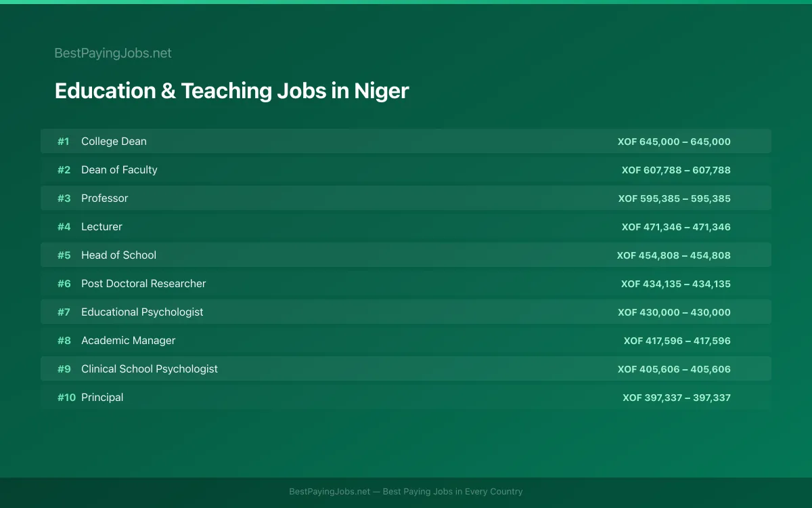812x508 pixels.
Task: Click salary XOF 454,808 – 454,808
Action: tap(673, 255)
